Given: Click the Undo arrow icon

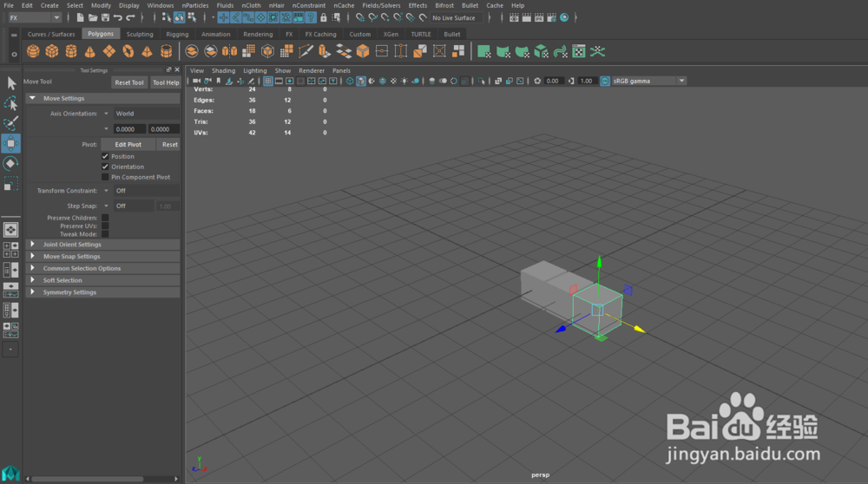Looking at the screenshot, I should coord(118,17).
